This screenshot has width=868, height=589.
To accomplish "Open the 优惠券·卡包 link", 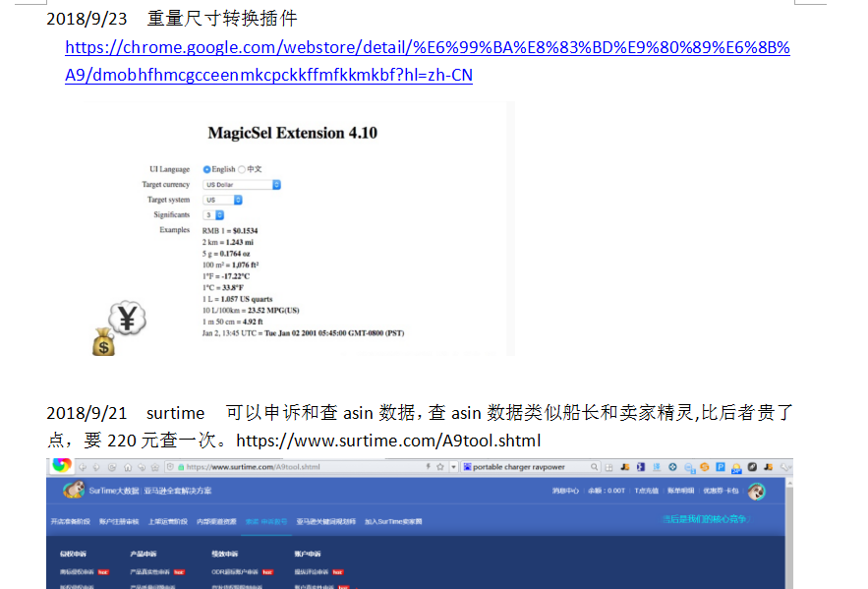I will 721,491.
